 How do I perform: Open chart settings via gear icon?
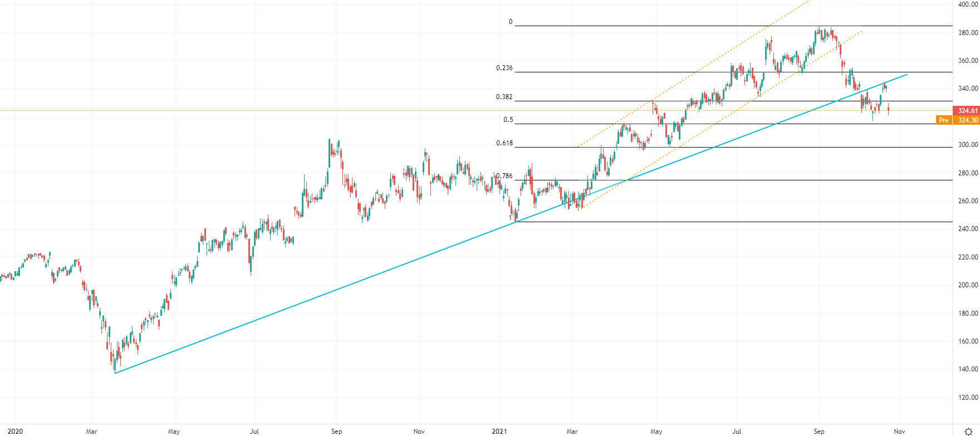[x=968, y=432]
